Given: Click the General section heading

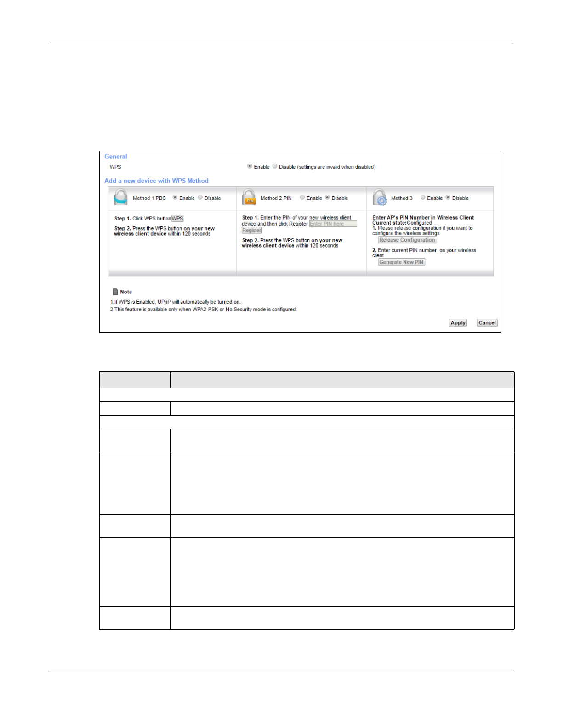Looking at the screenshot, I should click(x=116, y=157).
